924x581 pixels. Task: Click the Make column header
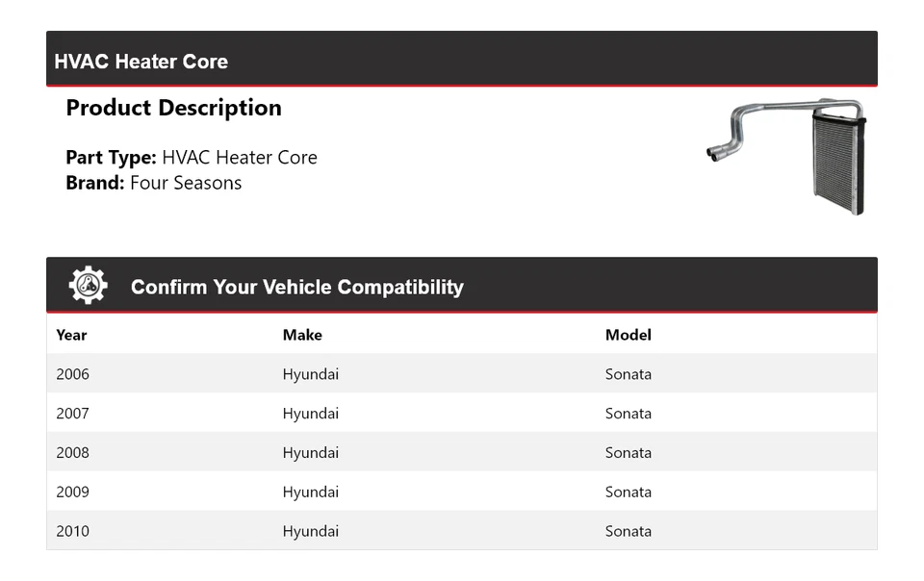tap(302, 335)
